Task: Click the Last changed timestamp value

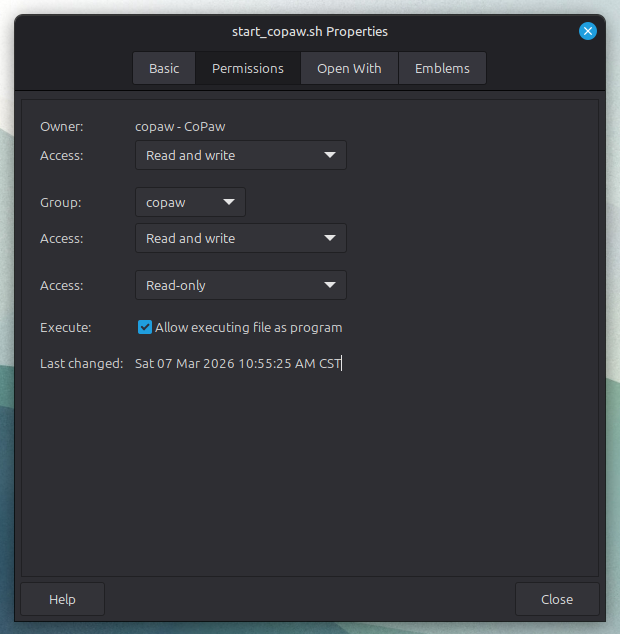Action: pyautogui.click(x=237, y=364)
